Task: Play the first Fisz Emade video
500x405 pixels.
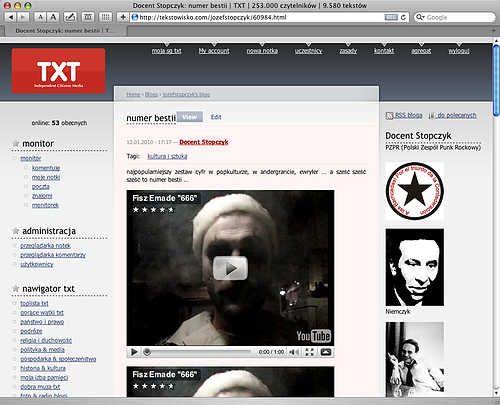Action: click(x=230, y=268)
